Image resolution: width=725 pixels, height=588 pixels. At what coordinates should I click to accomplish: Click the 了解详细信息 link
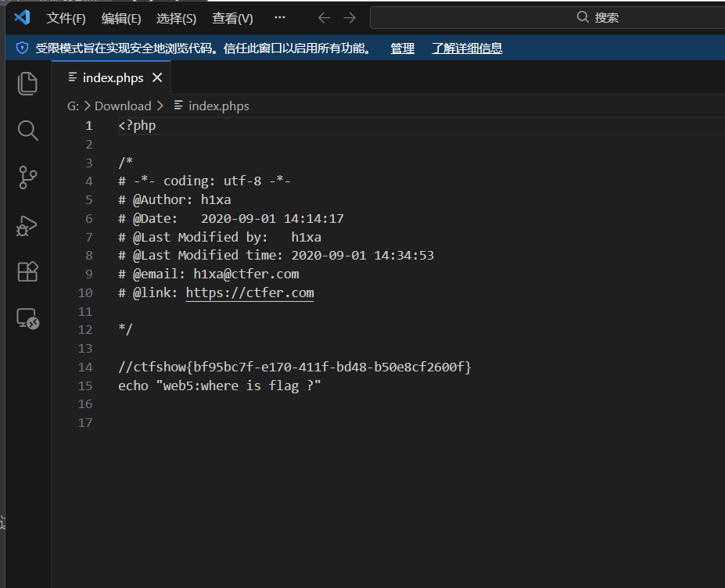click(467, 48)
